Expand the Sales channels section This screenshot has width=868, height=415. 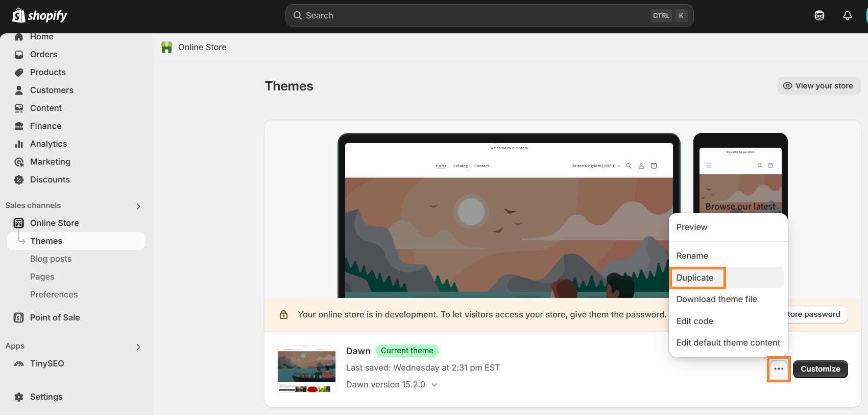[x=138, y=206]
